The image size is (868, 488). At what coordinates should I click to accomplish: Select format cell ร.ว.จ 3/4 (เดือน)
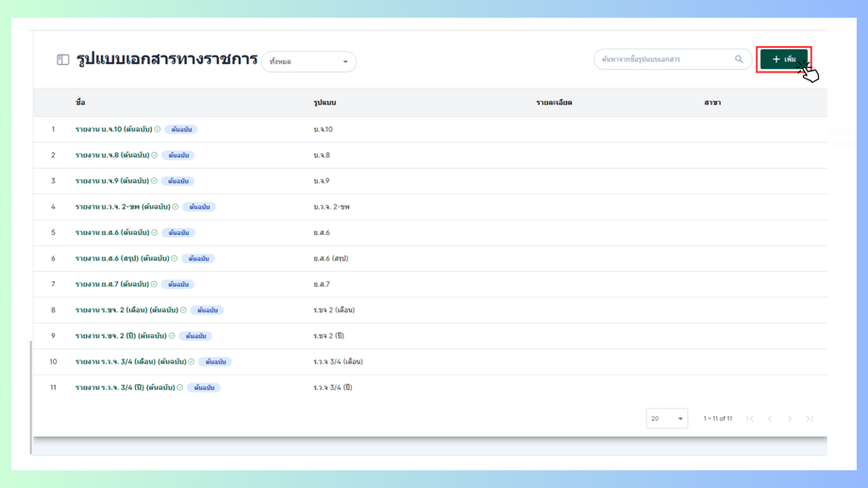pyautogui.click(x=338, y=362)
